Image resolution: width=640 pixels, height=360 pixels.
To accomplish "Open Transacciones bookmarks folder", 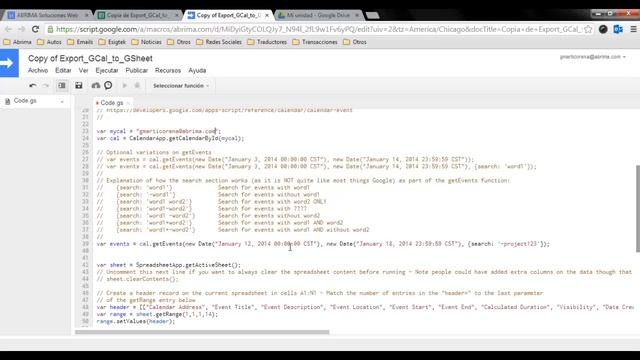I will [315, 42].
